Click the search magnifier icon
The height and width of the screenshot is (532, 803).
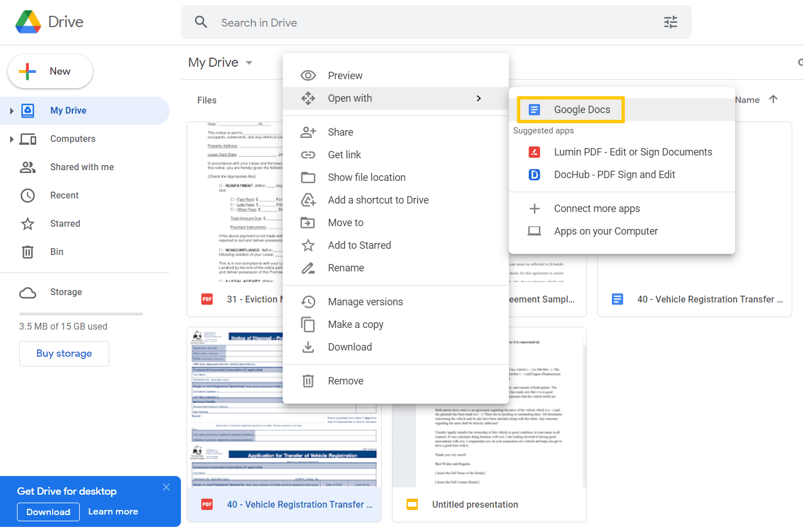coord(201,22)
